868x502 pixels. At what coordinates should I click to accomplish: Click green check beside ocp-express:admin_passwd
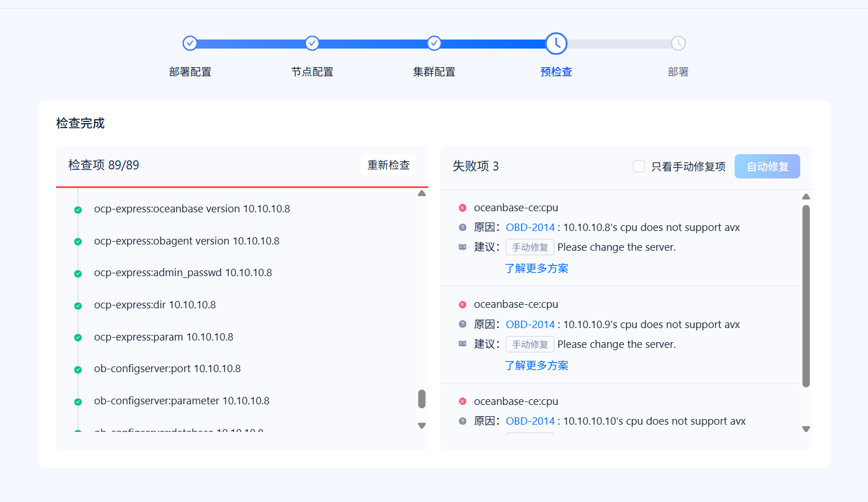coord(78,274)
